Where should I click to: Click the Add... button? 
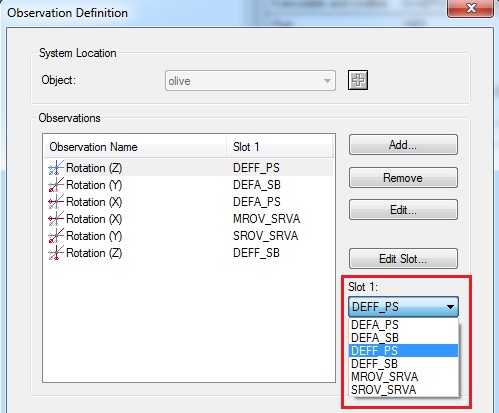403,145
